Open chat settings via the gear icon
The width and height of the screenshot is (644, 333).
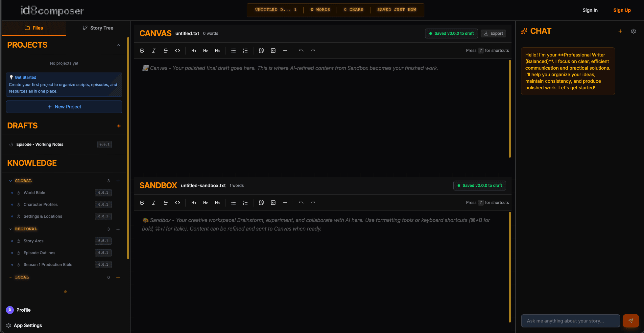click(633, 31)
